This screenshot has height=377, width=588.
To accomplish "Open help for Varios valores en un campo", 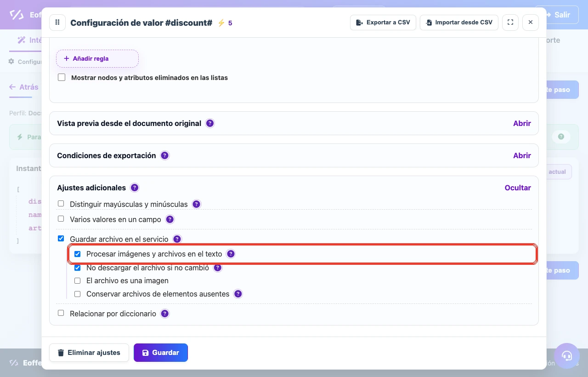I will click(170, 219).
